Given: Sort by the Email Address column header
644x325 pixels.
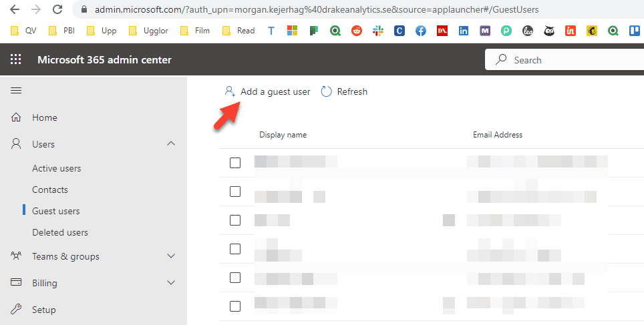Looking at the screenshot, I should coord(498,135).
